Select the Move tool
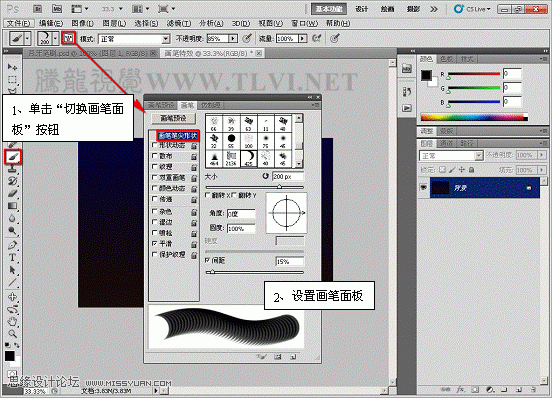This screenshot has width=552, height=398. (x=12, y=67)
